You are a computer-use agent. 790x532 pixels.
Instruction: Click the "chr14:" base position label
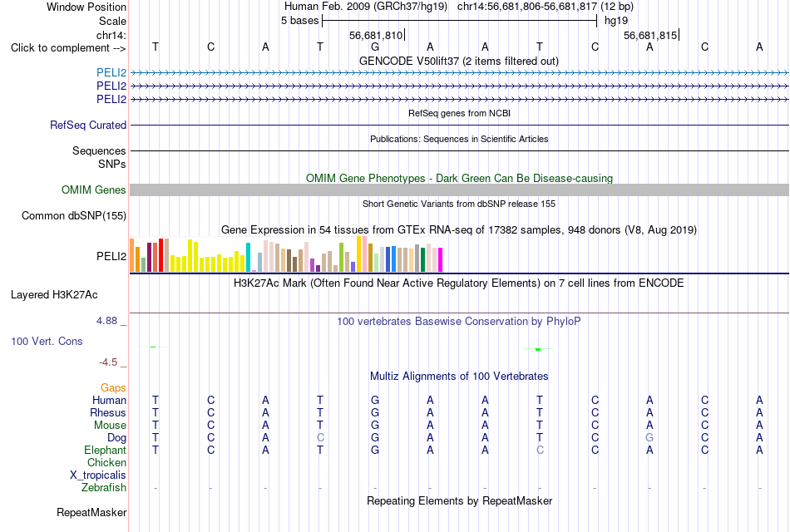[111, 35]
